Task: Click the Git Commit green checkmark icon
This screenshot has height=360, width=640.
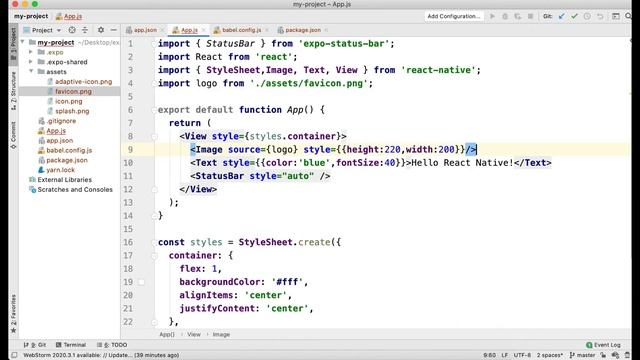Action: (574, 16)
